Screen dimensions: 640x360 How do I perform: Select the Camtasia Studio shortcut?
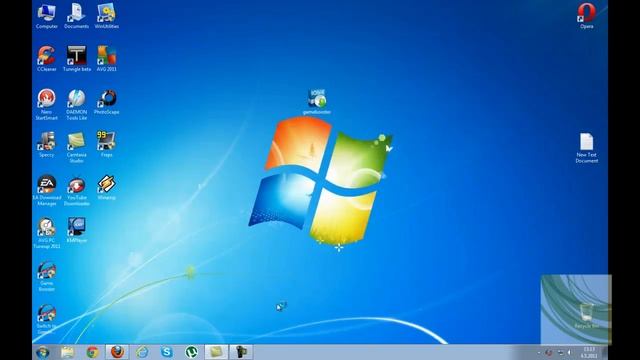pos(77,147)
